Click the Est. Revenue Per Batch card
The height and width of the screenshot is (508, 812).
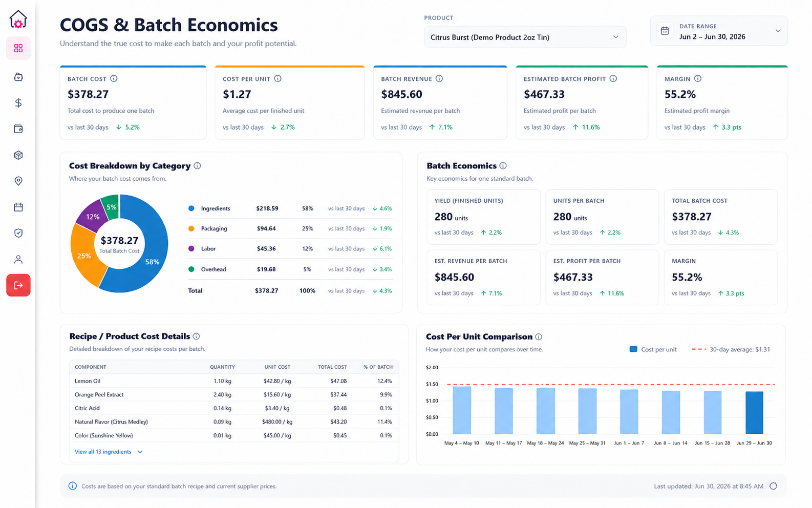tap(483, 278)
